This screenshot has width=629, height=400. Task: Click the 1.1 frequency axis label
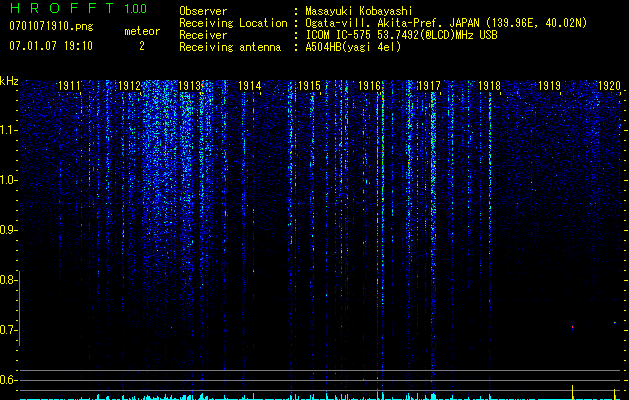tap(7, 130)
